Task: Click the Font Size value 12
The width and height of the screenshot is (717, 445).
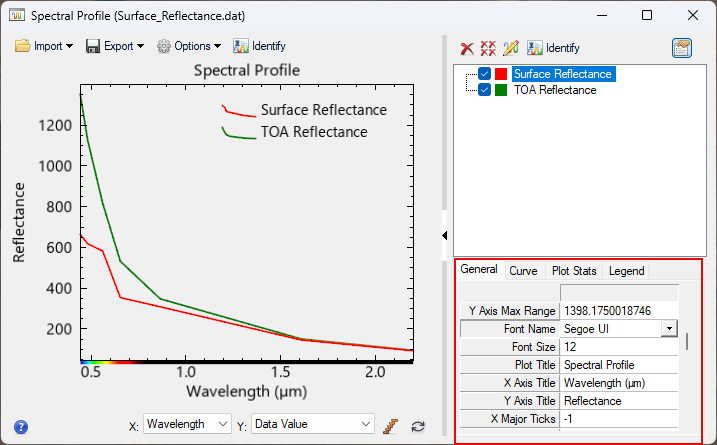Action: (619, 347)
